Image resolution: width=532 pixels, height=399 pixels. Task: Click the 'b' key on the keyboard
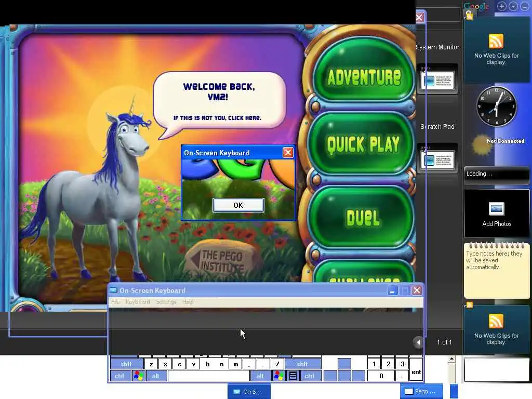point(208,364)
